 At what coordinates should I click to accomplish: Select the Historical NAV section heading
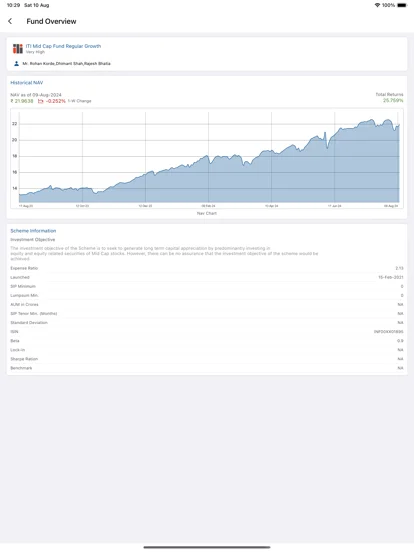(27, 83)
